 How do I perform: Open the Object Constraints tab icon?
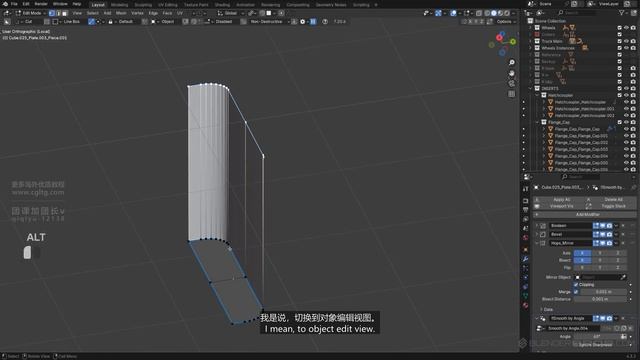526,287
